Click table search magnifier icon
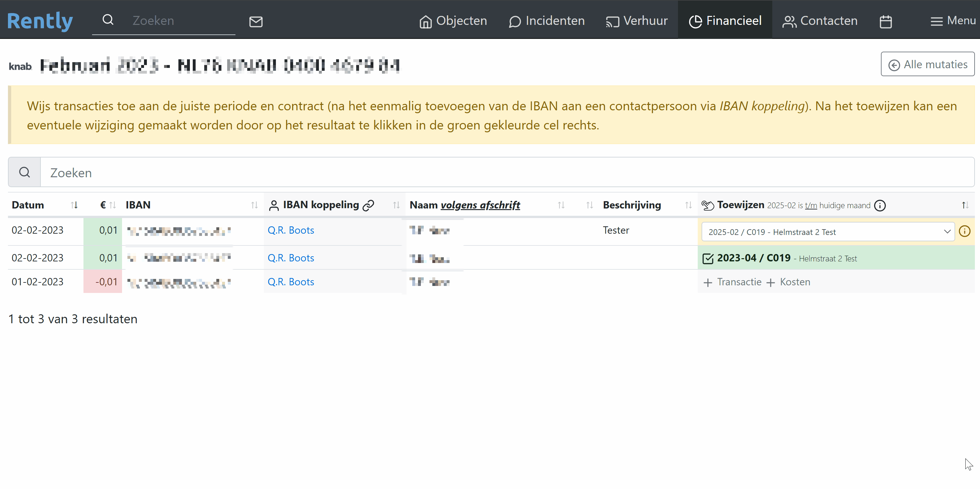Screen dimensions: 980x489 tap(24, 172)
